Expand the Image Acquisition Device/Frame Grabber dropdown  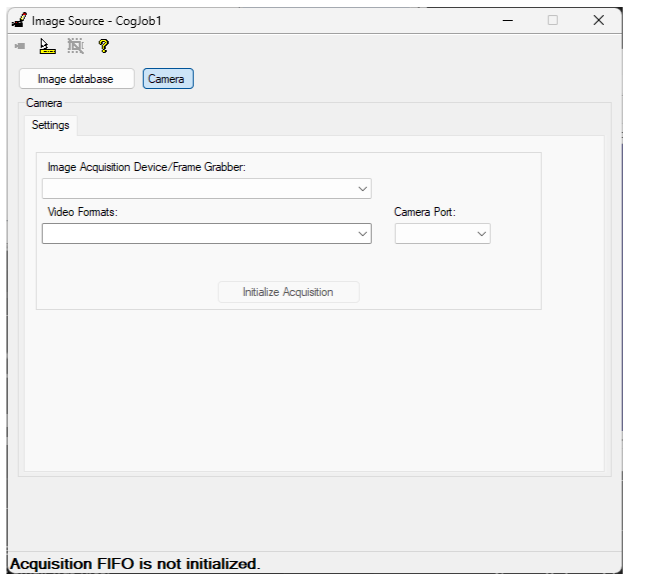(x=362, y=189)
